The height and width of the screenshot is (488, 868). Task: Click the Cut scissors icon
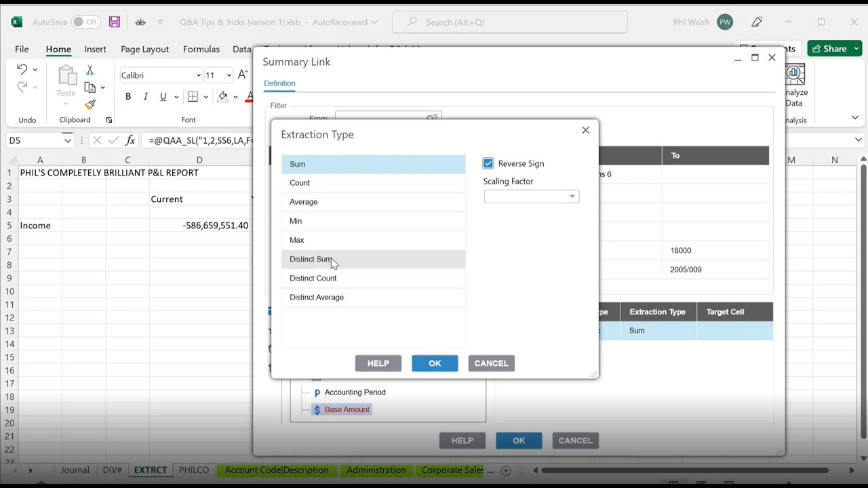point(90,70)
